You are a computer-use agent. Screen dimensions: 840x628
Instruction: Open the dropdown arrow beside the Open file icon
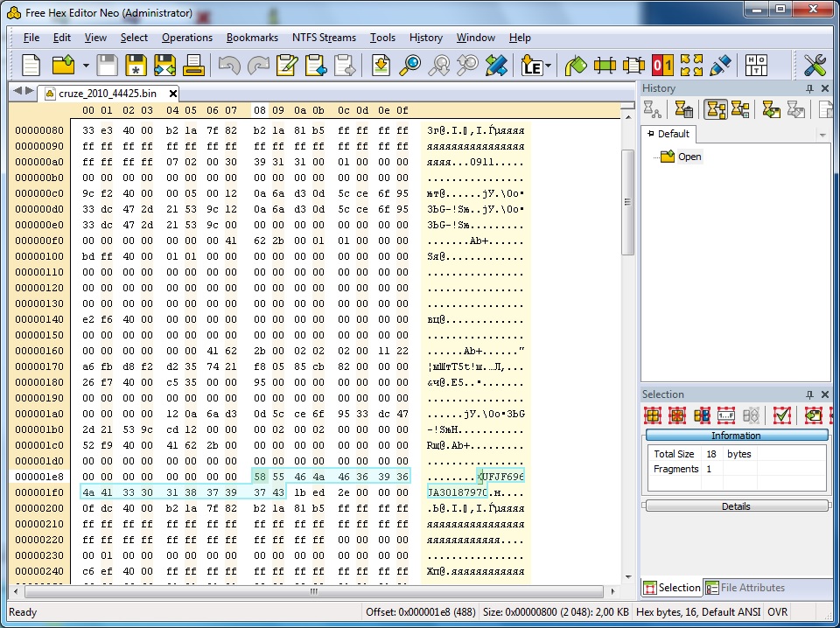point(86,66)
